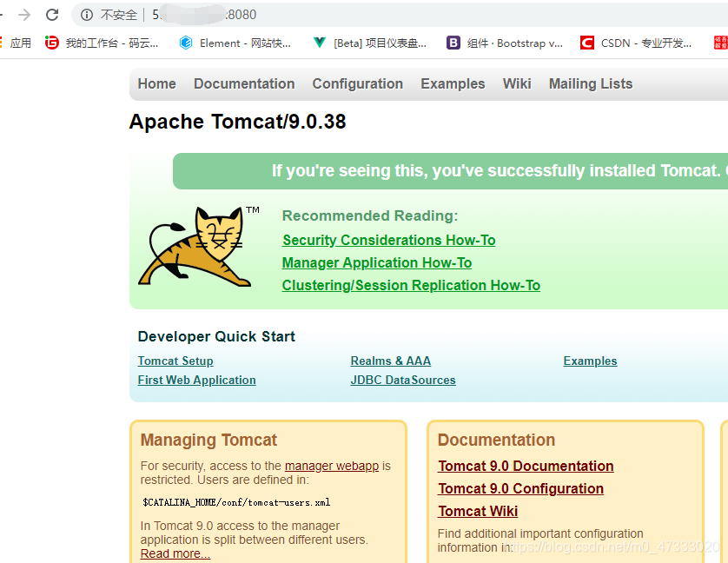728x563 pixels.
Task: Open the Examples nav item in top bar
Action: pyautogui.click(x=453, y=83)
